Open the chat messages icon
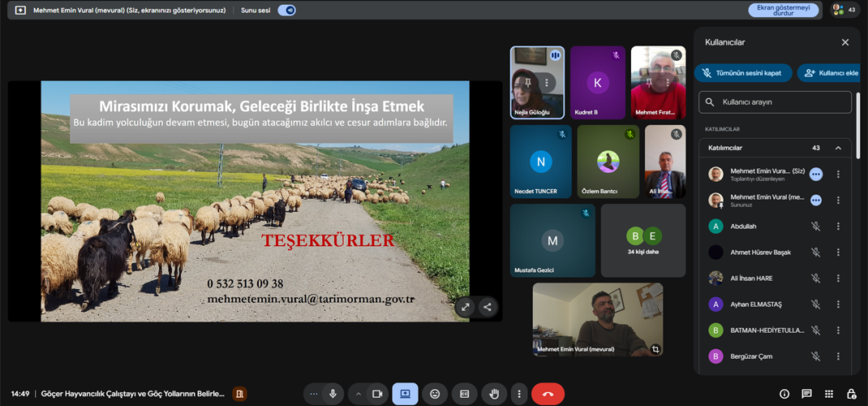Screen dimensions: 868x406 coord(806,394)
